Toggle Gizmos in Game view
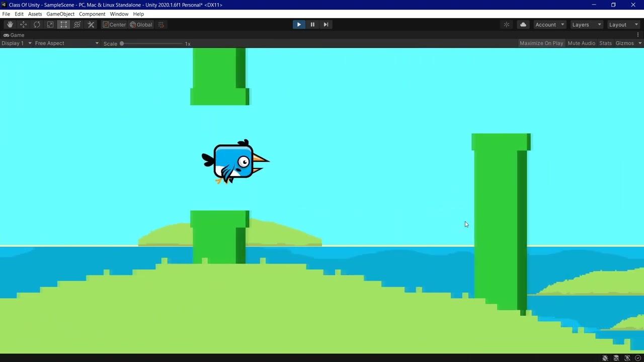644x362 pixels. point(624,43)
